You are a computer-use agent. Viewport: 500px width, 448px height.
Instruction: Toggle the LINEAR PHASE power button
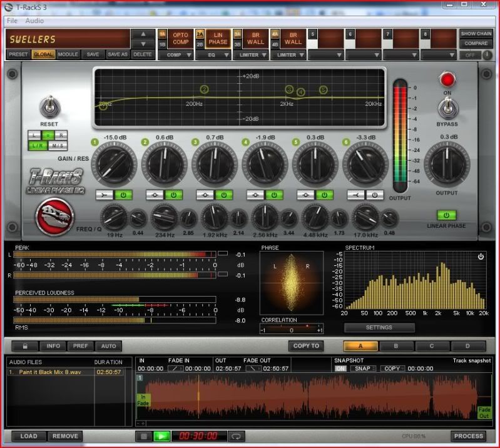446,215
